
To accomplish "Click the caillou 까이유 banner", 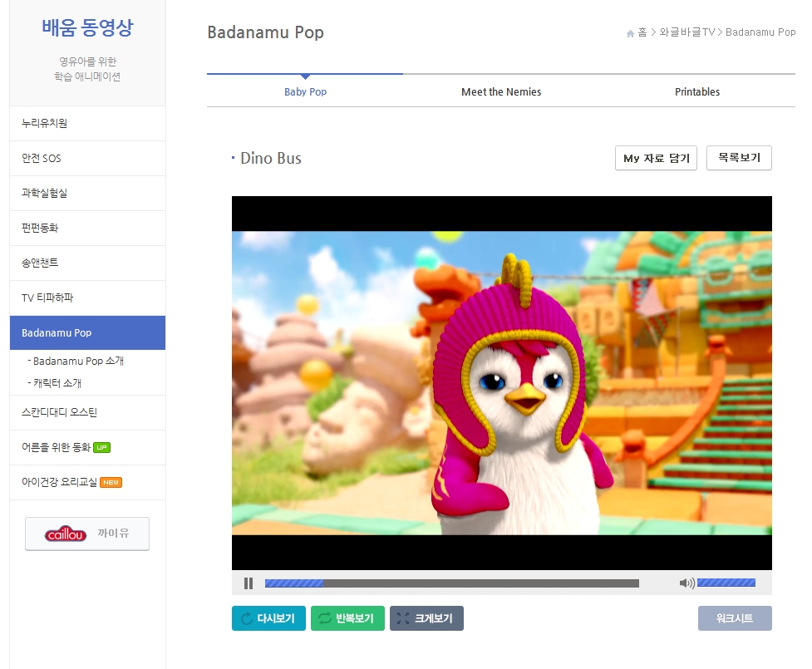I will click(x=87, y=534).
